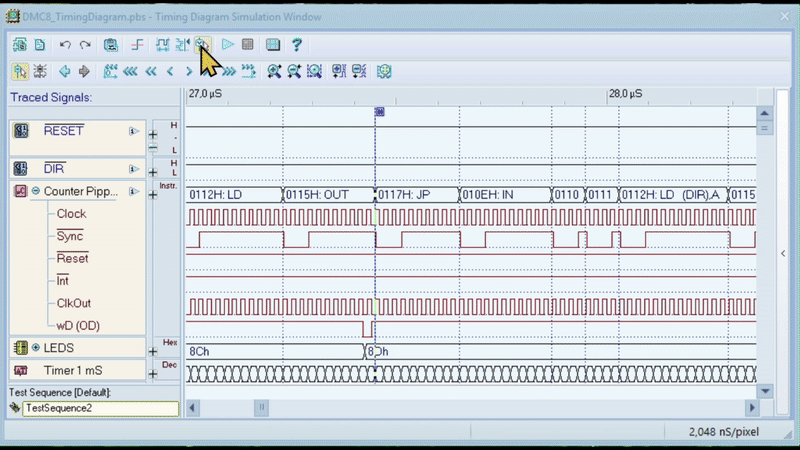Click the DIR signal type icon
Image resolution: width=800 pixels, height=450 pixels.
click(20, 168)
